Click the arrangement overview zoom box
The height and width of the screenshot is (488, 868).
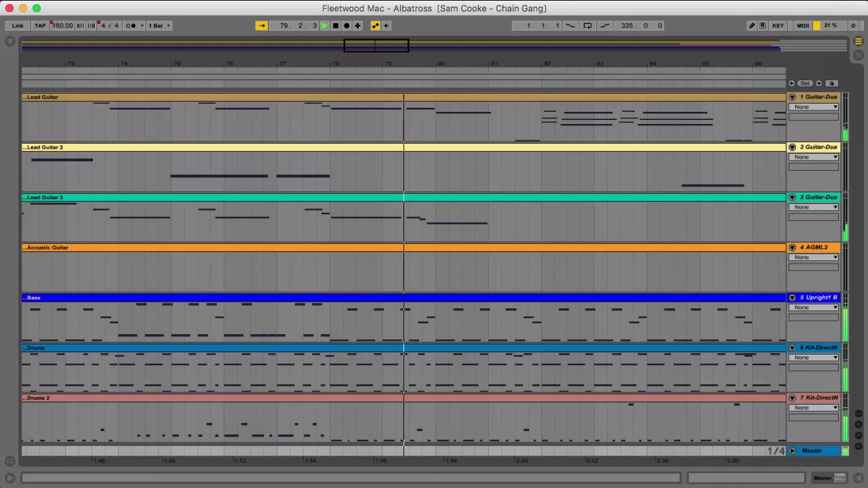pyautogui.click(x=376, y=45)
